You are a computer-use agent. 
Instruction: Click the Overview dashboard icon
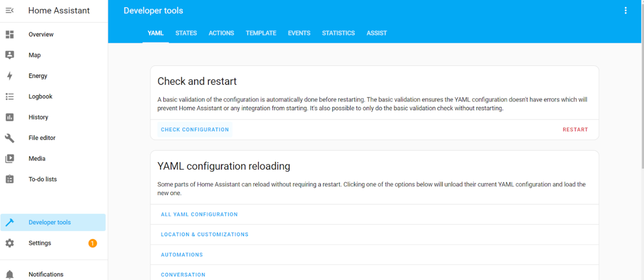[x=9, y=34]
